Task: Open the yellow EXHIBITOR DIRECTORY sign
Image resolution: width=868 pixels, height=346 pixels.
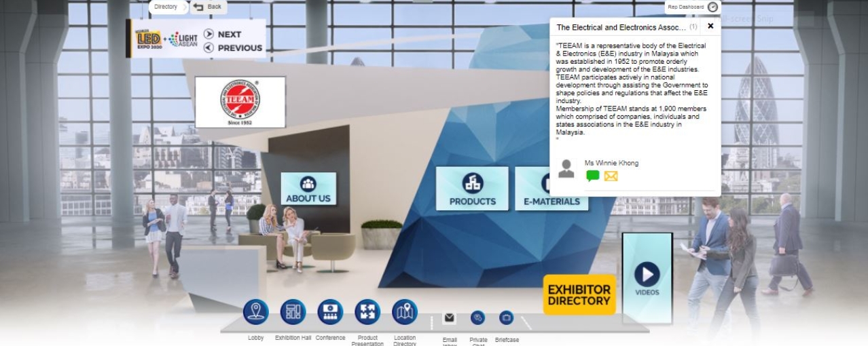Action: tap(579, 294)
